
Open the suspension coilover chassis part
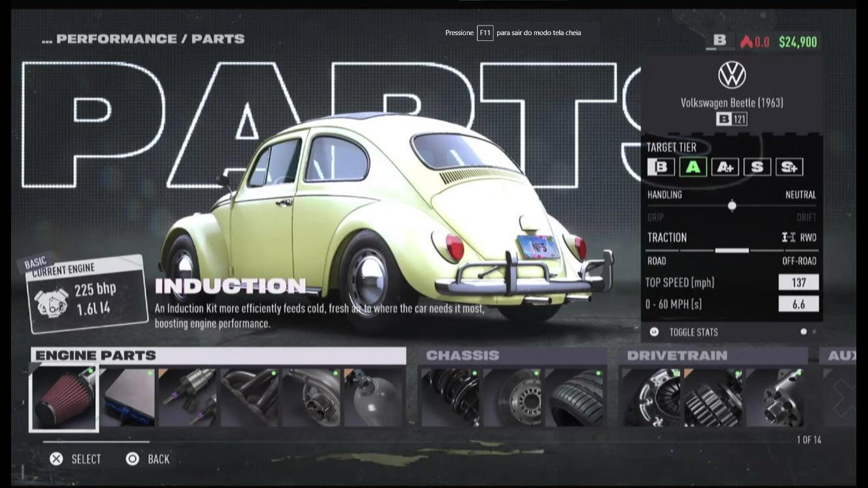[x=450, y=398]
